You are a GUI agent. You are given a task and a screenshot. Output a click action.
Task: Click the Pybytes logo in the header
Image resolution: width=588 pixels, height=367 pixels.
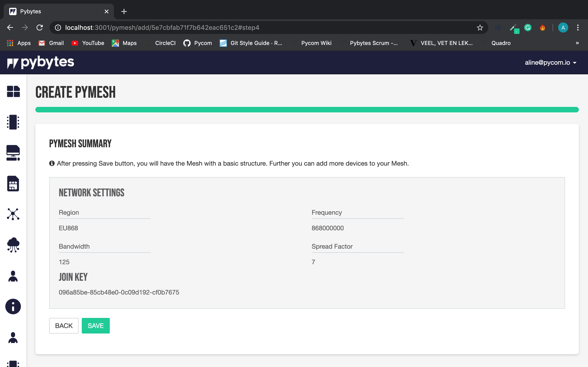pos(40,62)
